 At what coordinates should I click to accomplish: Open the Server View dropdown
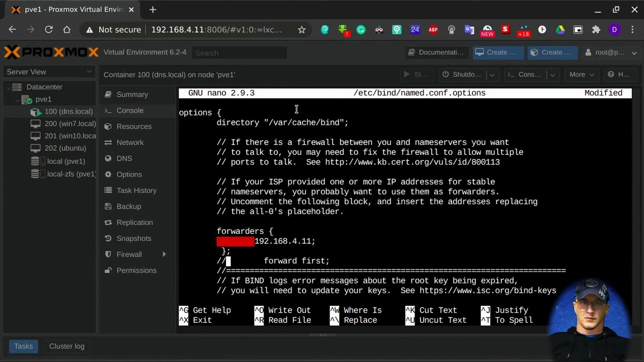click(49, 72)
